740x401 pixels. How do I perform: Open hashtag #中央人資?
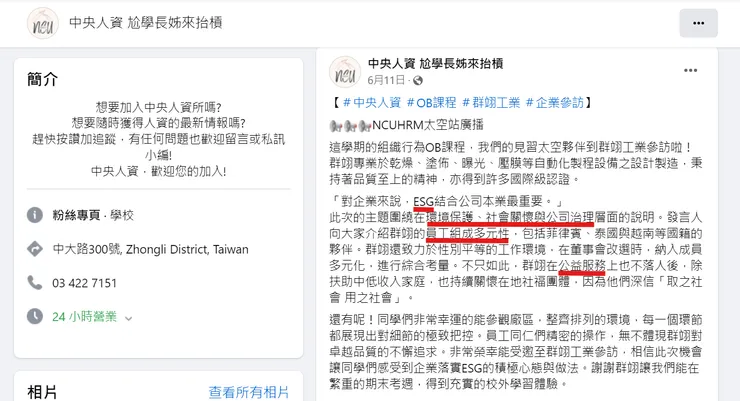click(371, 102)
